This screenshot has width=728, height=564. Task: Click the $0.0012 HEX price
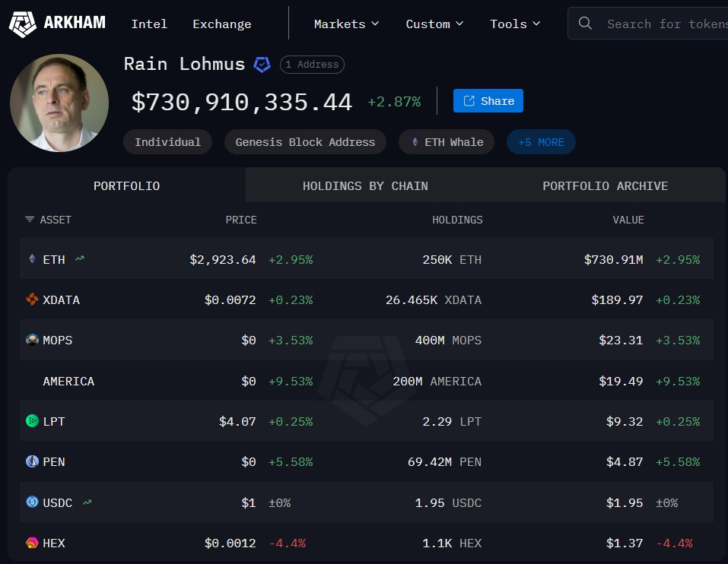(x=230, y=543)
